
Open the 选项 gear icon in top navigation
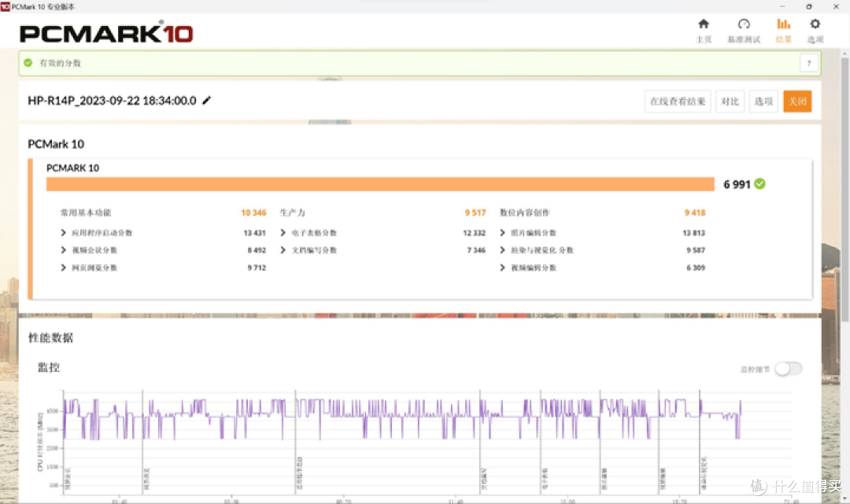pos(815,31)
